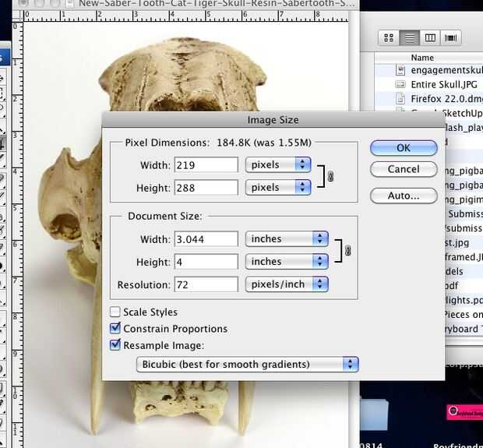Image resolution: width=483 pixels, height=448 pixels.
Task: Edit the Pixel Dimensions Width field 219
Action: point(206,165)
